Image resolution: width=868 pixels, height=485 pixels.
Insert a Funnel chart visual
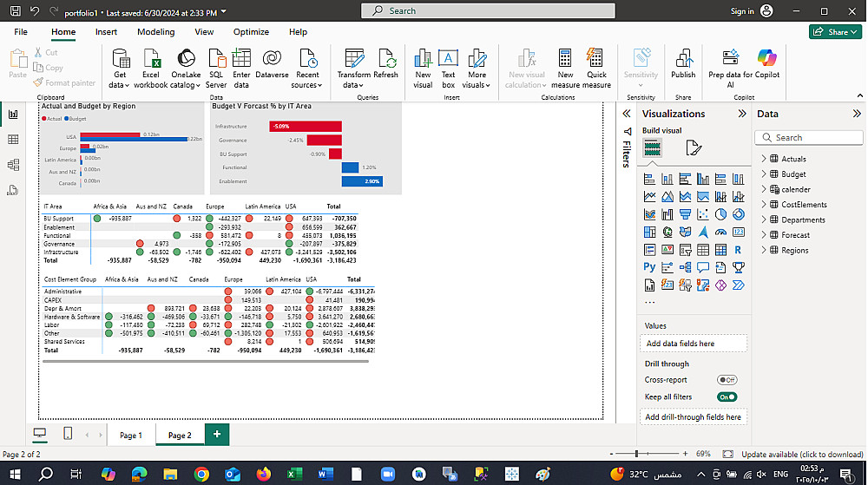click(x=685, y=214)
